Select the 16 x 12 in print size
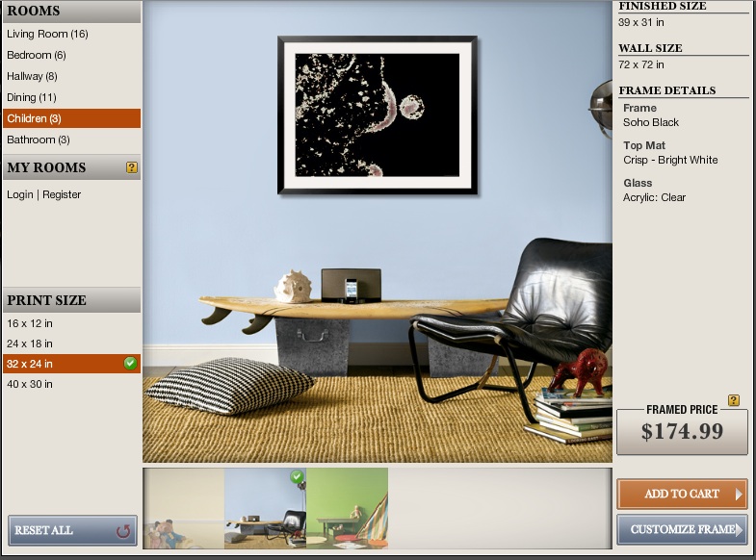Image resolution: width=756 pixels, height=560 pixels. tap(30, 323)
